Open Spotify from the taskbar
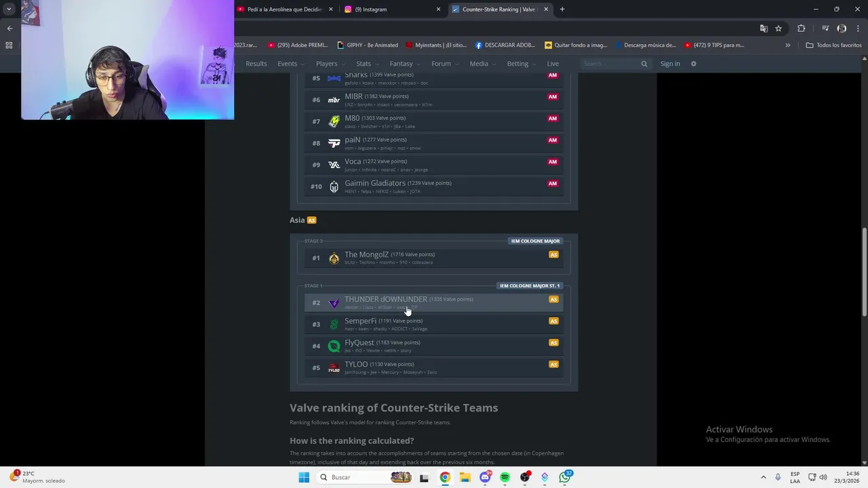868x488 pixels. pos(505,477)
